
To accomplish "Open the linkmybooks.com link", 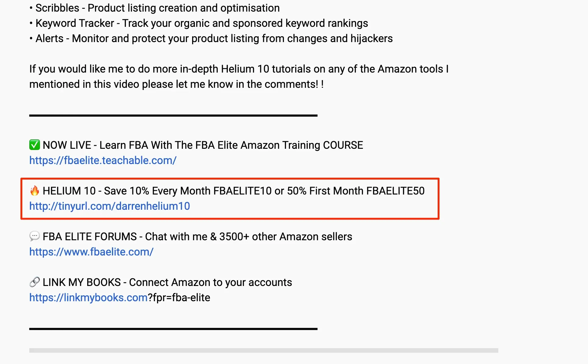I will pos(88,298).
